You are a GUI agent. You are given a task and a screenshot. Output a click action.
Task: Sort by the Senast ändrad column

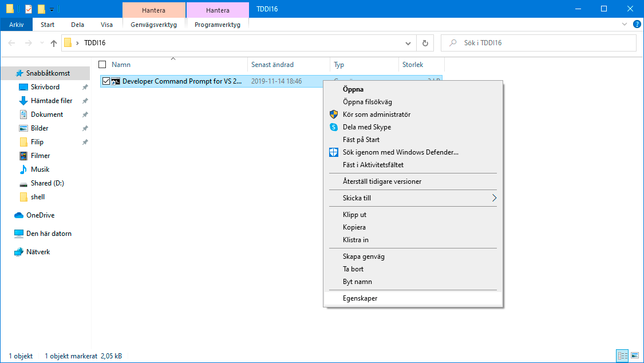(272, 65)
